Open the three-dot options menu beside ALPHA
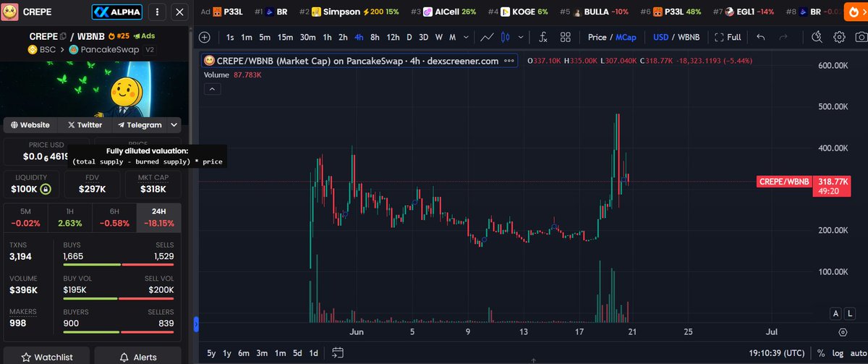 158,12
